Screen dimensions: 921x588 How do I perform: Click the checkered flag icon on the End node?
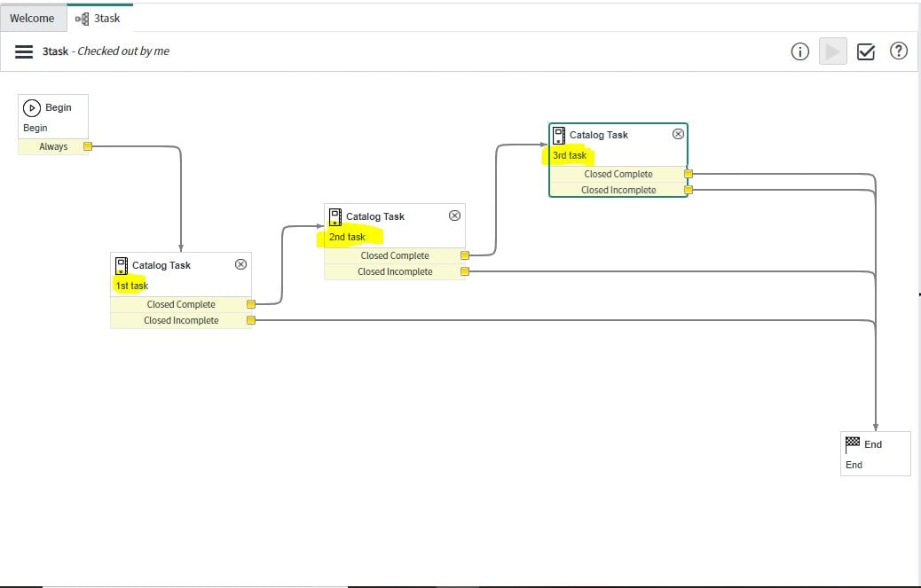(854, 443)
